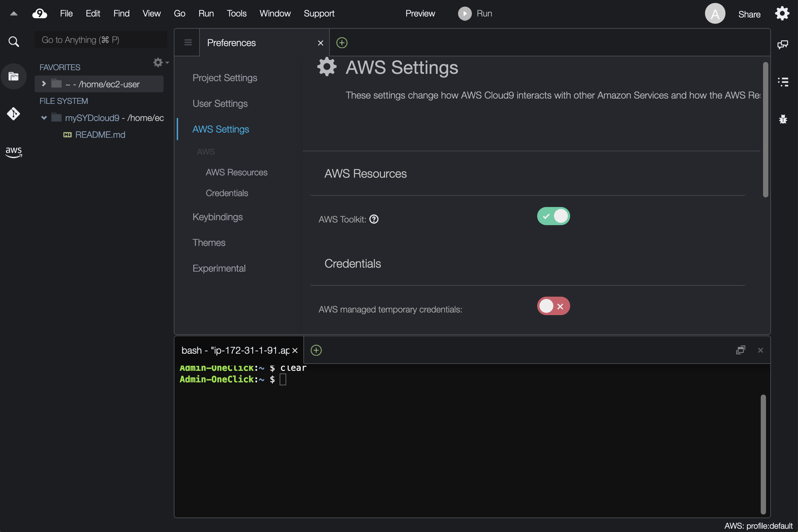Click the round Run play icon
The image size is (798, 532).
tap(465, 14)
